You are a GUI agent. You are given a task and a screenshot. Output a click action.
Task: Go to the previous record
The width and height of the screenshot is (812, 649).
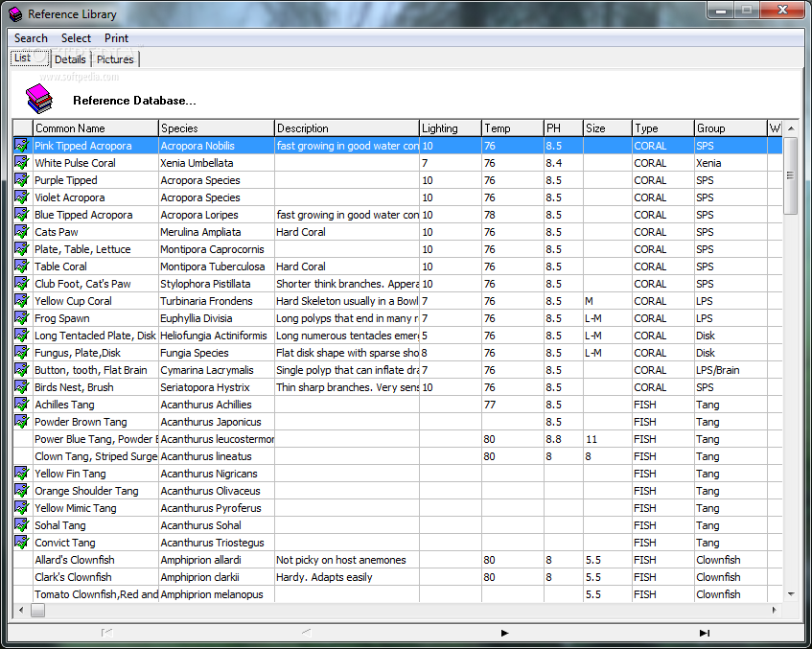point(306,633)
